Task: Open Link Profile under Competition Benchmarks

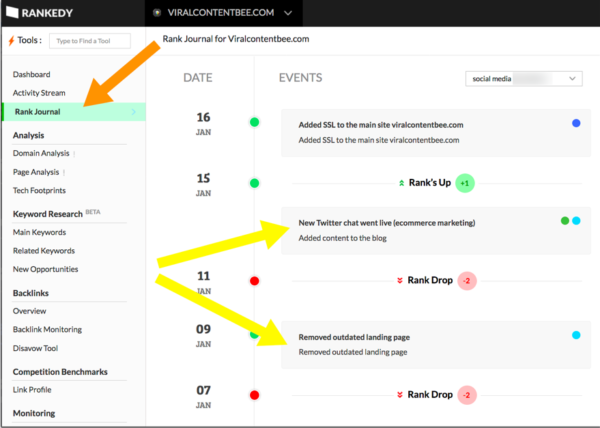Action: click(32, 390)
